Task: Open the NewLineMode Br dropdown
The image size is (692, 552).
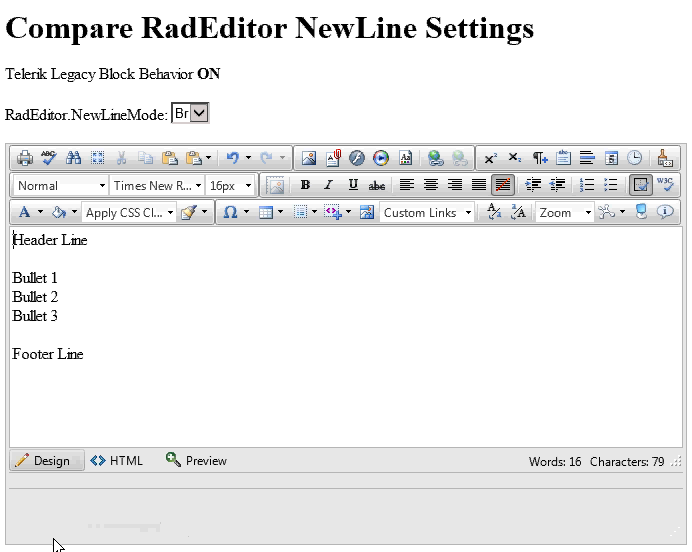Action: [x=190, y=113]
